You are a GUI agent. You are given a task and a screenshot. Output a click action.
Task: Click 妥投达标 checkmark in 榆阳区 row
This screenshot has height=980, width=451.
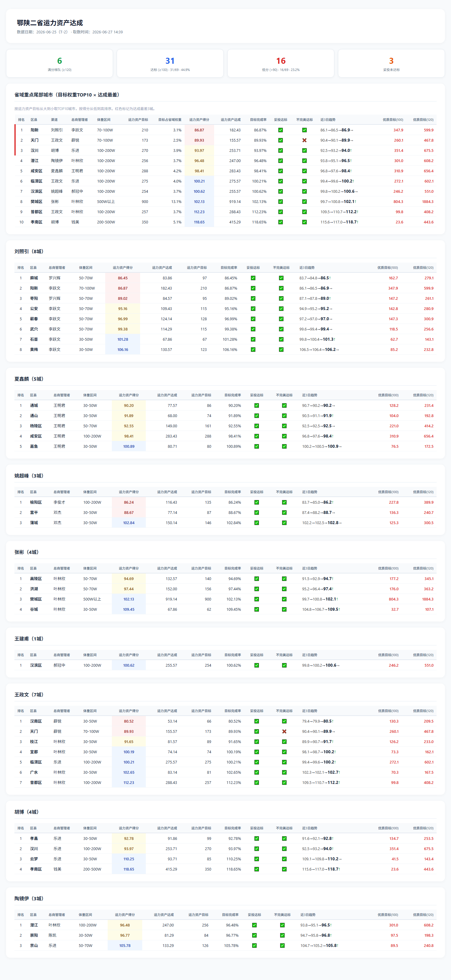pyautogui.click(x=257, y=502)
